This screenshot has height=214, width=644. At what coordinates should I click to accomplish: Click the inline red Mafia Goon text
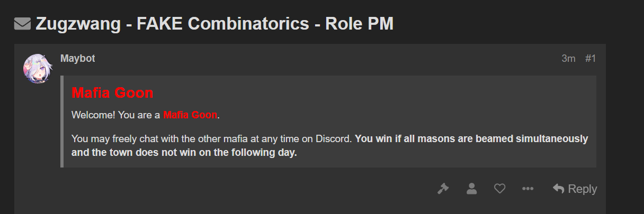click(x=190, y=115)
